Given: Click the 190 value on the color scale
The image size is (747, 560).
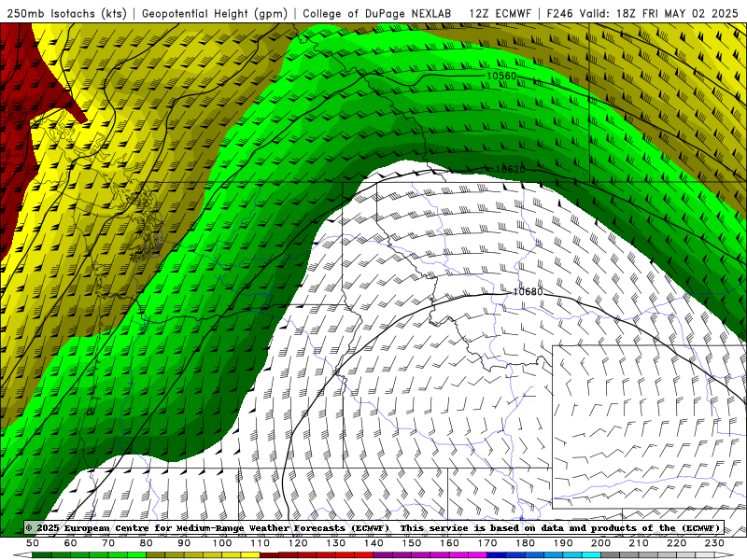Looking at the screenshot, I should [x=563, y=543].
